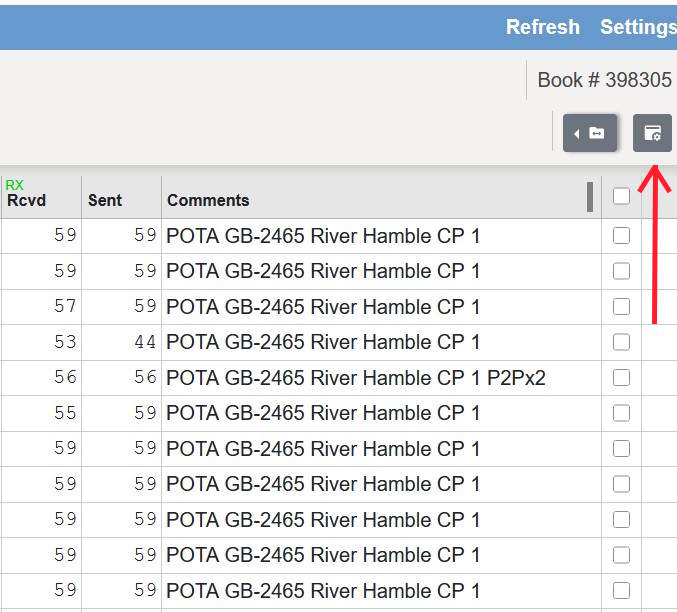
Task: Click the comment ending with P2Px2
Action: pos(356,378)
